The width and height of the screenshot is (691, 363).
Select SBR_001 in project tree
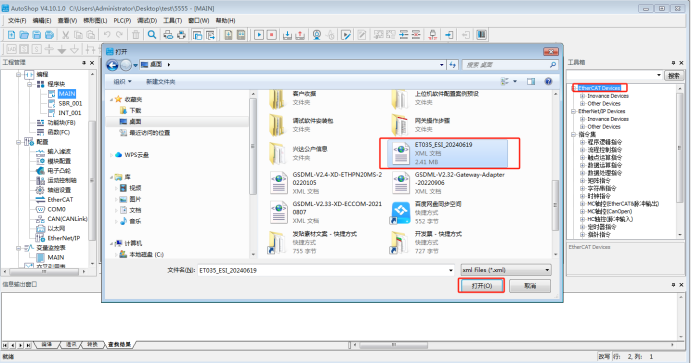coord(70,104)
